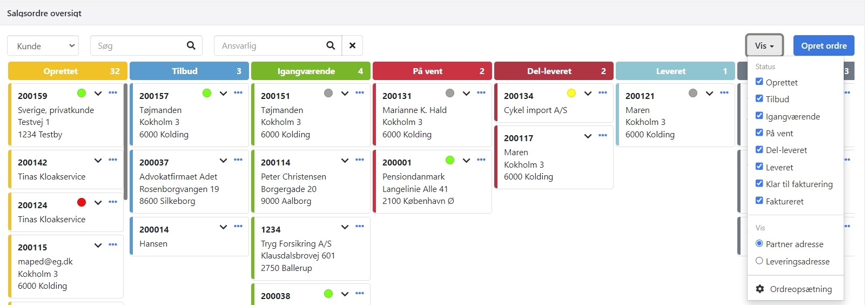Click the red status dot on 200124

pos(82,202)
